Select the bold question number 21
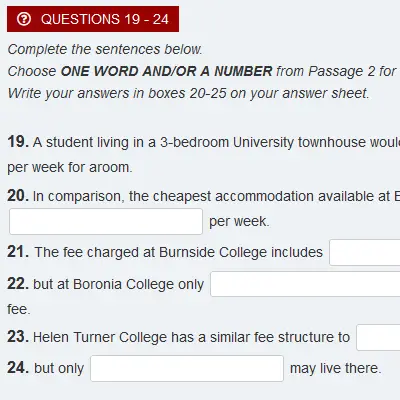 pos(18,252)
